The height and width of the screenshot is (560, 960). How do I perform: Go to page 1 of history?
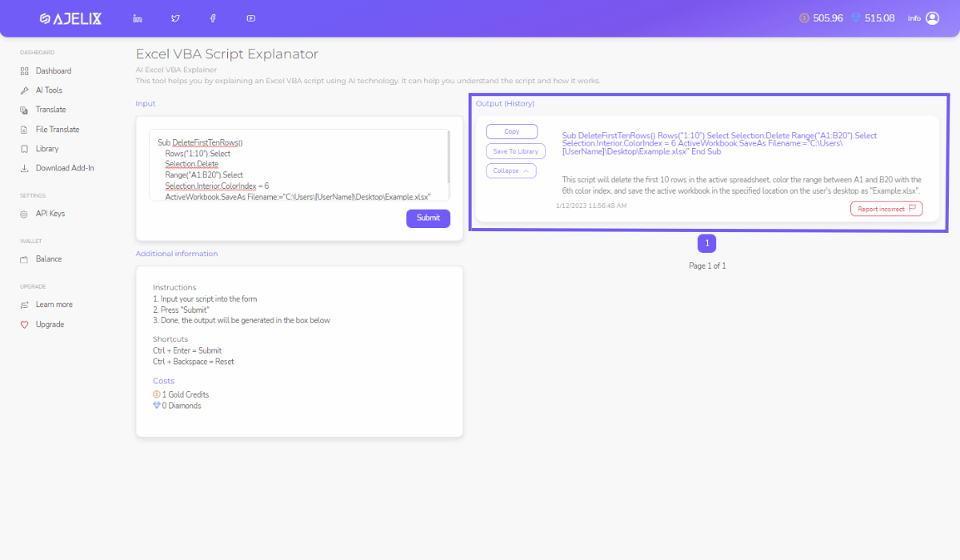[707, 243]
